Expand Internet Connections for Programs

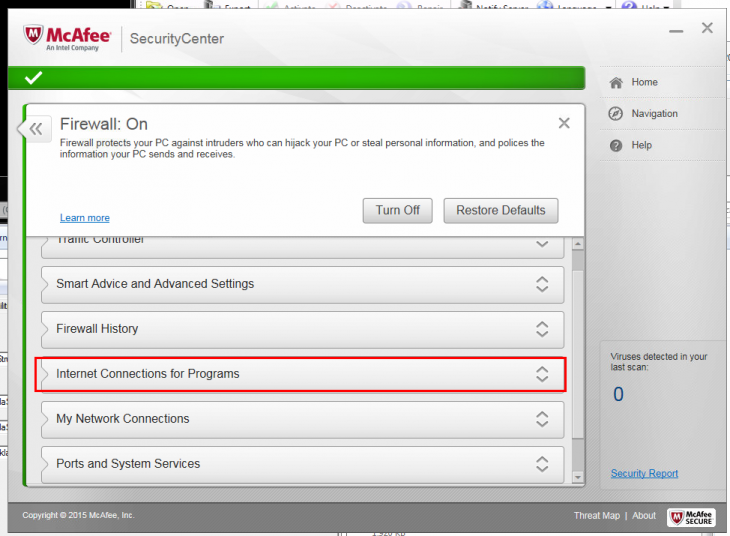click(x=302, y=374)
